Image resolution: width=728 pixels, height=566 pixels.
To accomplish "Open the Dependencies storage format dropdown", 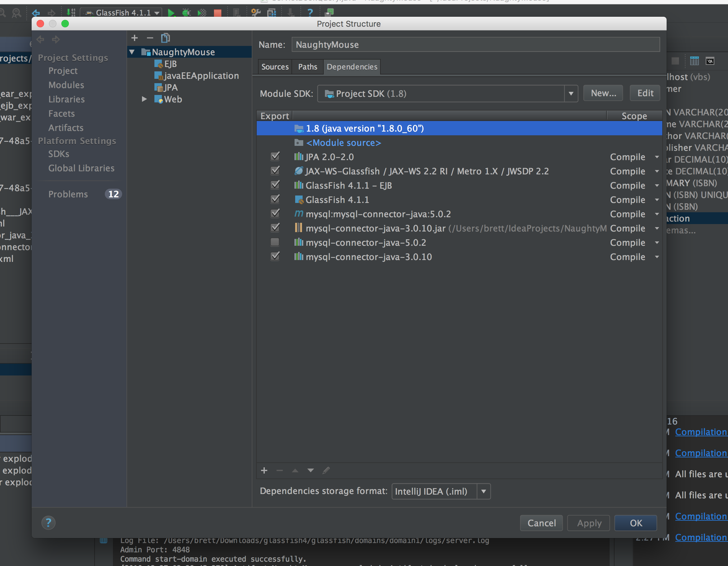I will (x=484, y=491).
